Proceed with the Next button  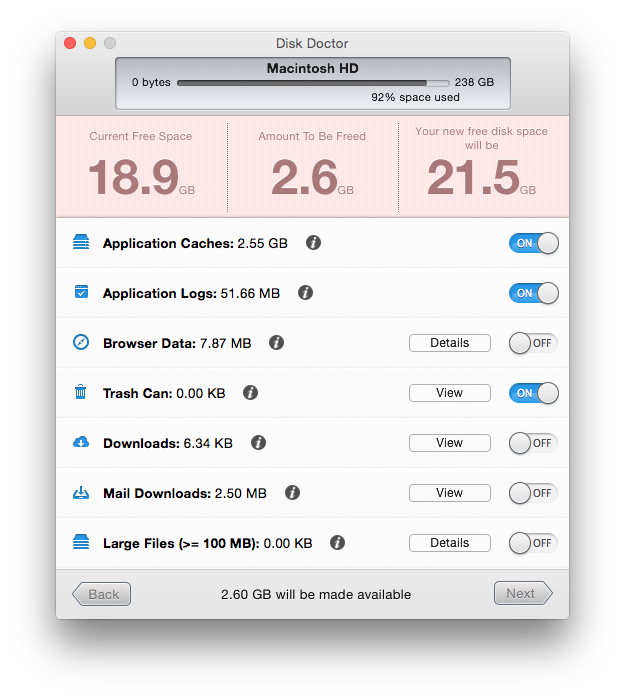[523, 593]
